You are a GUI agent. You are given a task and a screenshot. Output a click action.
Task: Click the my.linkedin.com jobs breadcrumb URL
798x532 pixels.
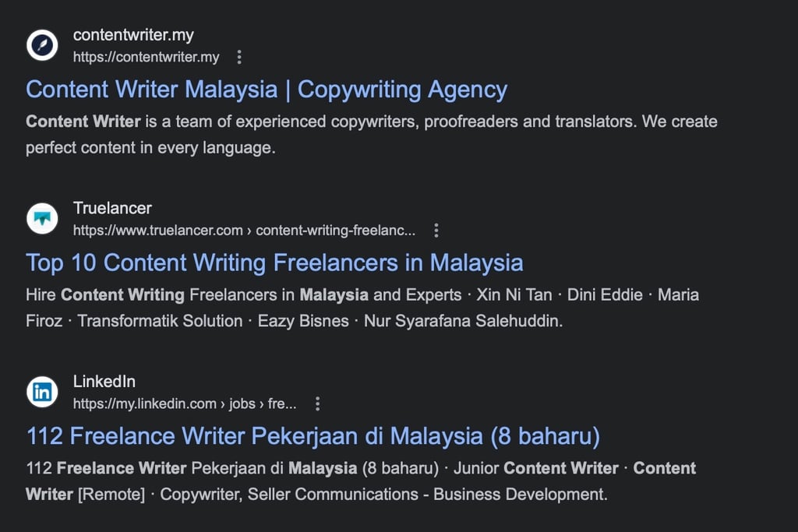click(184, 403)
